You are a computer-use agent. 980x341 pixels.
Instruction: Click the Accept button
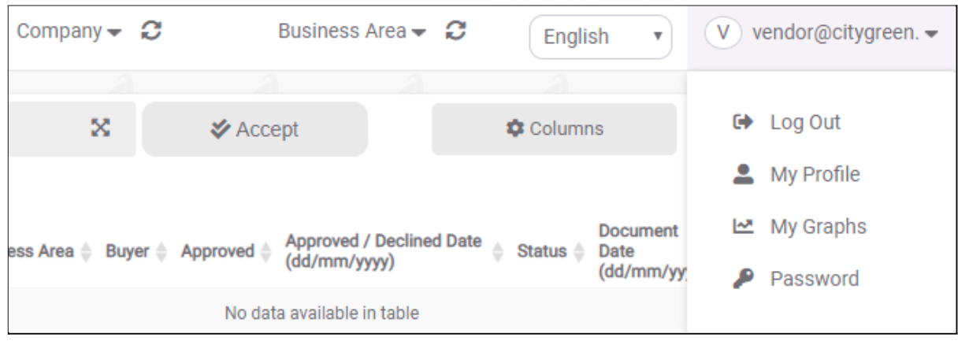click(x=254, y=129)
